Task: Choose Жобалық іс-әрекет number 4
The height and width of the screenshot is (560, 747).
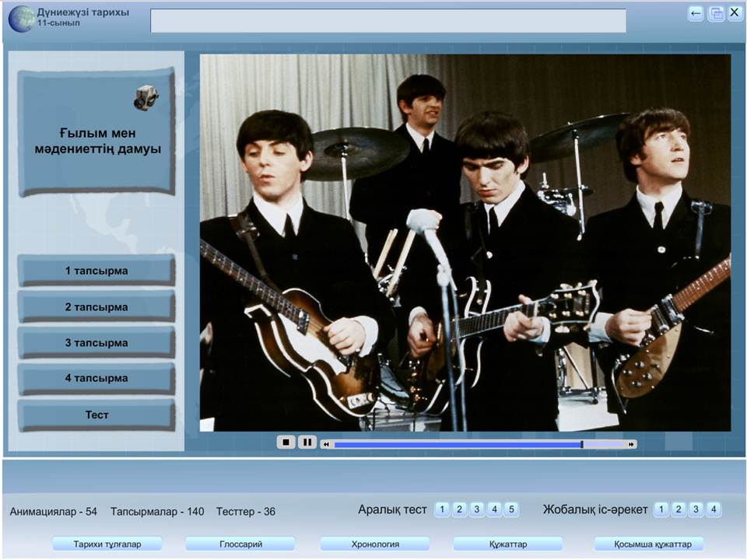Action: click(x=714, y=509)
